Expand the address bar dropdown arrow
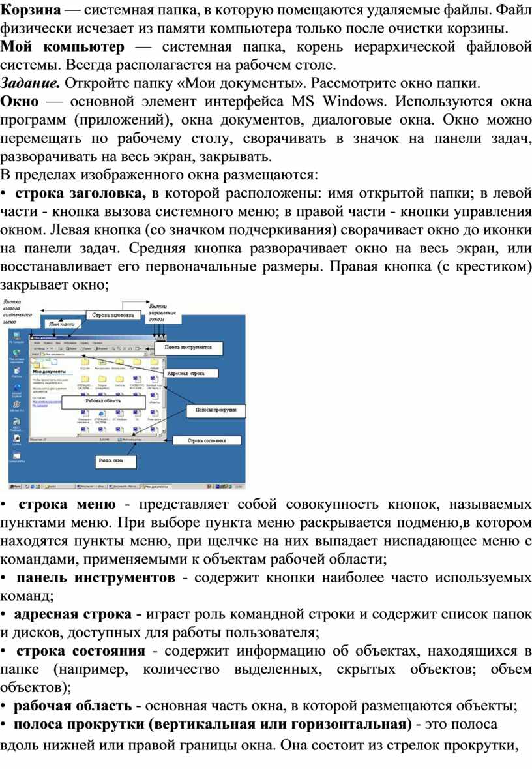 [x=145, y=354]
